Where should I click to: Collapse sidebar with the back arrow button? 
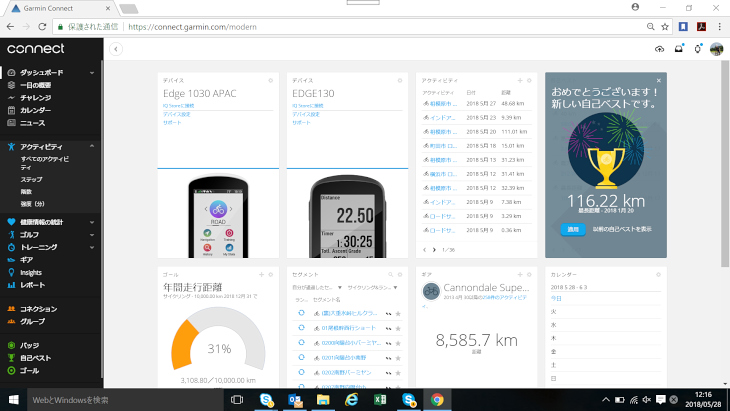[x=116, y=49]
